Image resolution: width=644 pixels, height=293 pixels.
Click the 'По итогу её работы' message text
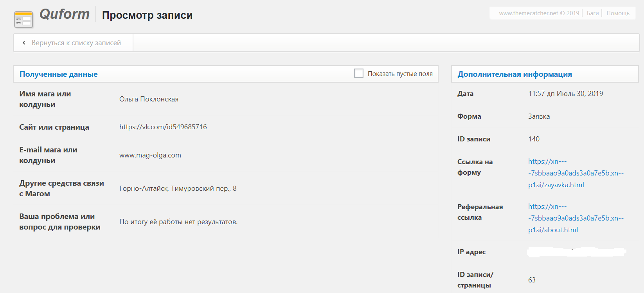point(178,222)
